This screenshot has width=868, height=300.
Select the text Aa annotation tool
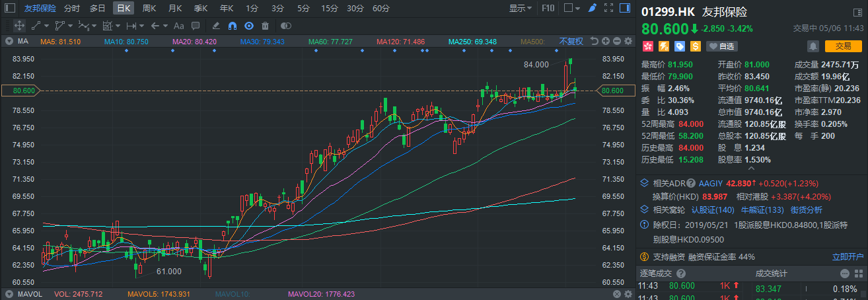pyautogui.click(x=178, y=26)
